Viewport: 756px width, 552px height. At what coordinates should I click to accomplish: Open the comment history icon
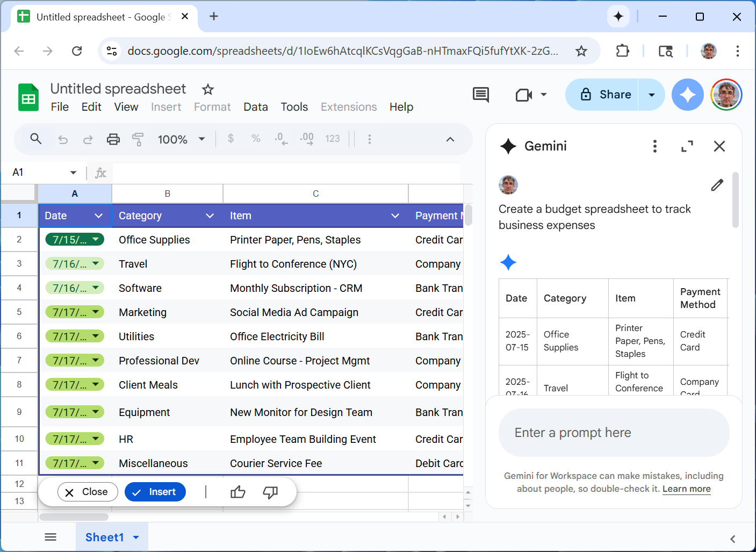[481, 95]
